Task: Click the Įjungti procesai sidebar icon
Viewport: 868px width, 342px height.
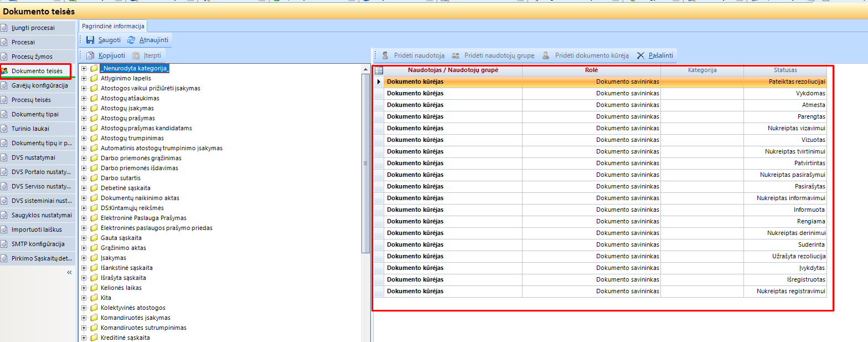Action: click(x=4, y=28)
